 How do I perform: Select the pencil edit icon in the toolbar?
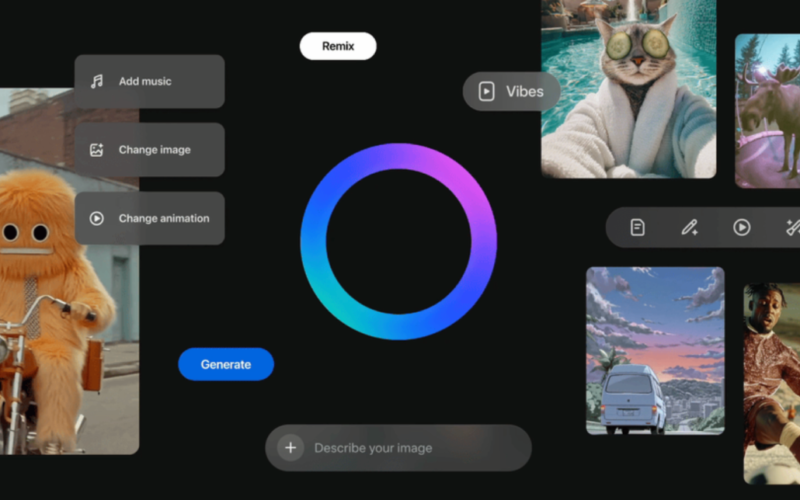pyautogui.click(x=689, y=227)
